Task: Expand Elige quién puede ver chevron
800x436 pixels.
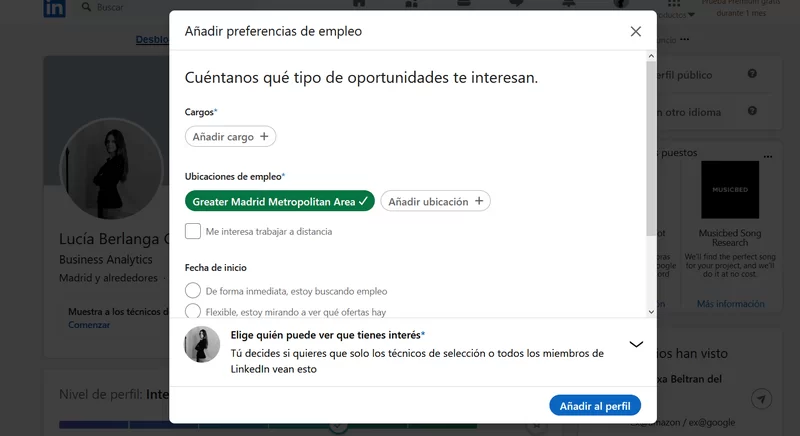Action: pos(636,344)
